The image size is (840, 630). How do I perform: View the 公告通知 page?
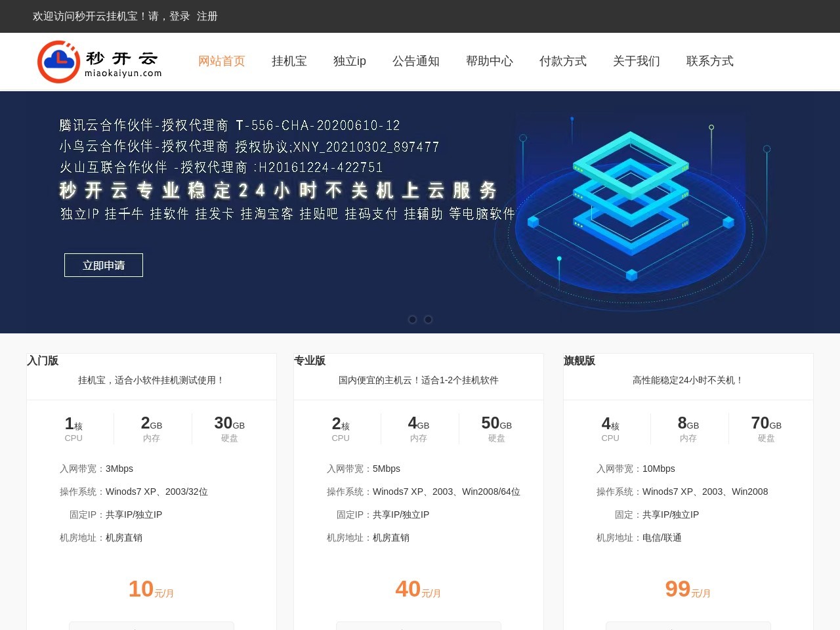416,61
